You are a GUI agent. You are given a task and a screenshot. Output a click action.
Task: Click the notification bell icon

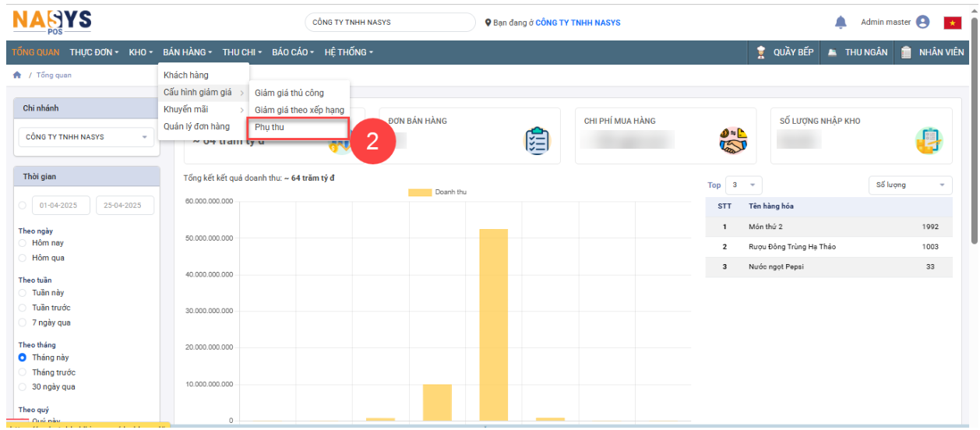(841, 23)
